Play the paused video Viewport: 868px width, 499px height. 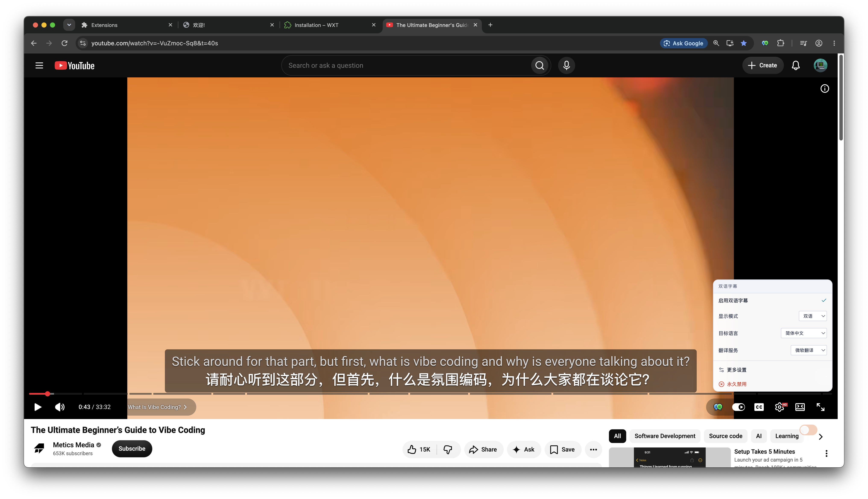pyautogui.click(x=38, y=407)
